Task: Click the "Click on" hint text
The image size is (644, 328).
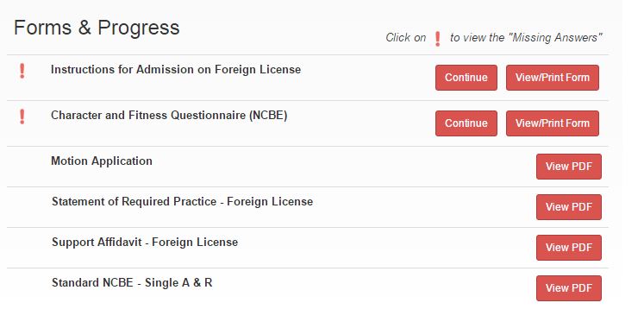Action: [406, 37]
